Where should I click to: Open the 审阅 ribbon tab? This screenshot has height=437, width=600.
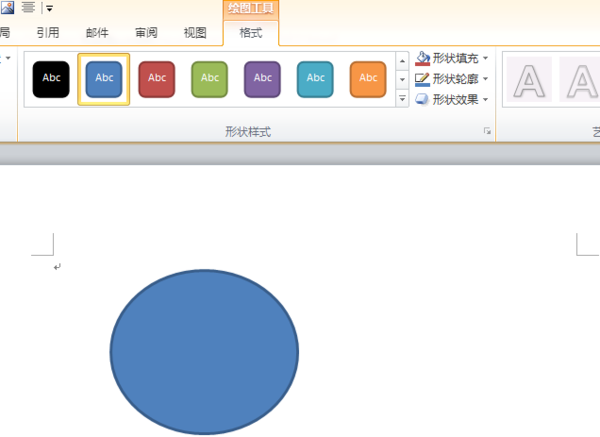(146, 33)
